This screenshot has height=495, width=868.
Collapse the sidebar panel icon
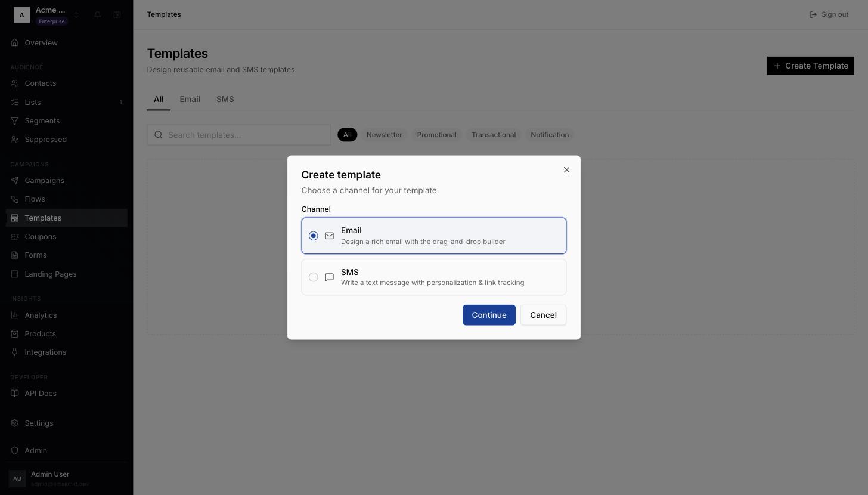pyautogui.click(x=117, y=15)
